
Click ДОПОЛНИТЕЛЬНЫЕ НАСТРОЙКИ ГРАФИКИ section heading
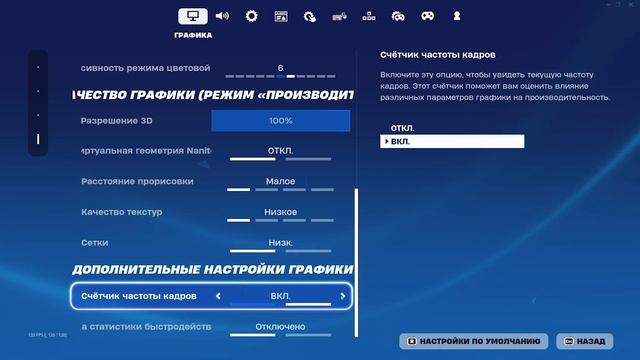point(212,269)
